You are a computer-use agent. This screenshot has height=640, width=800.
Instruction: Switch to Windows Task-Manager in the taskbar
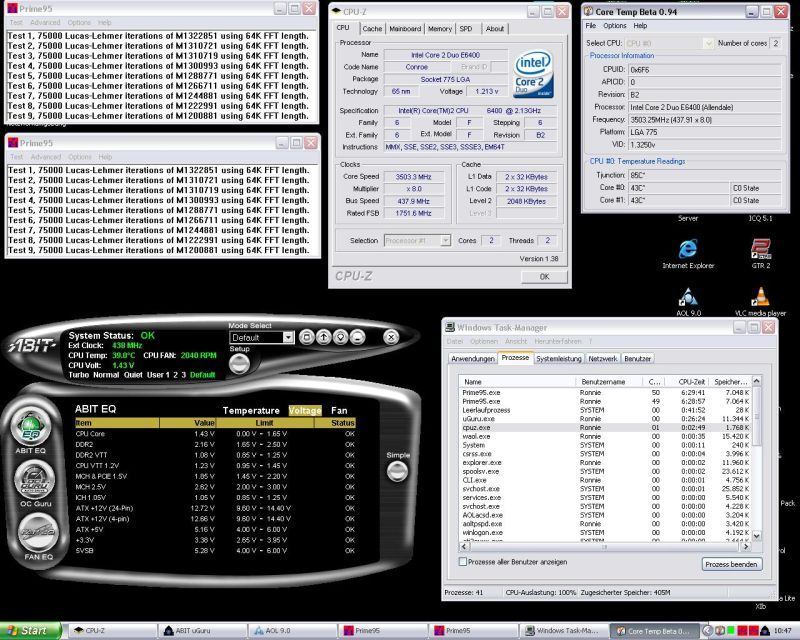click(x=563, y=631)
